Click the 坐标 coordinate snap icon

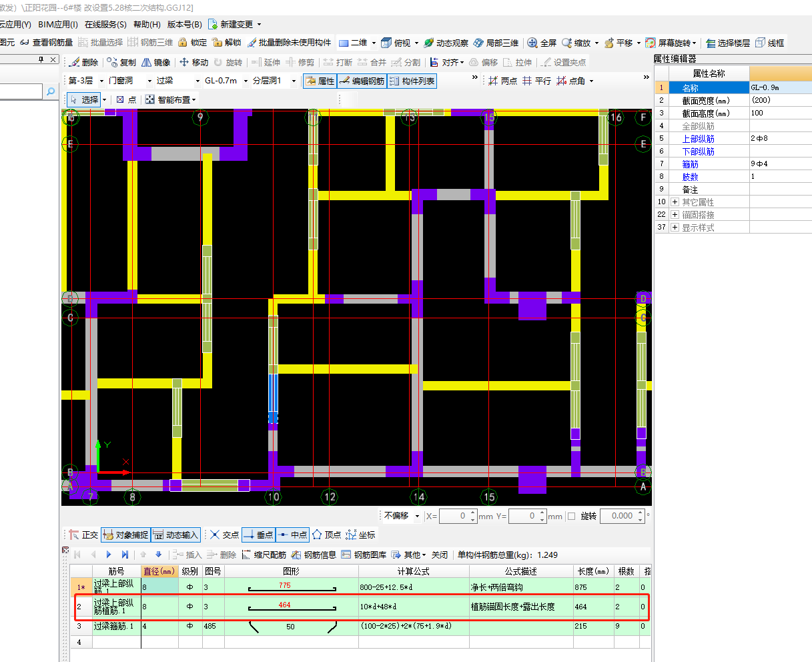click(x=361, y=535)
